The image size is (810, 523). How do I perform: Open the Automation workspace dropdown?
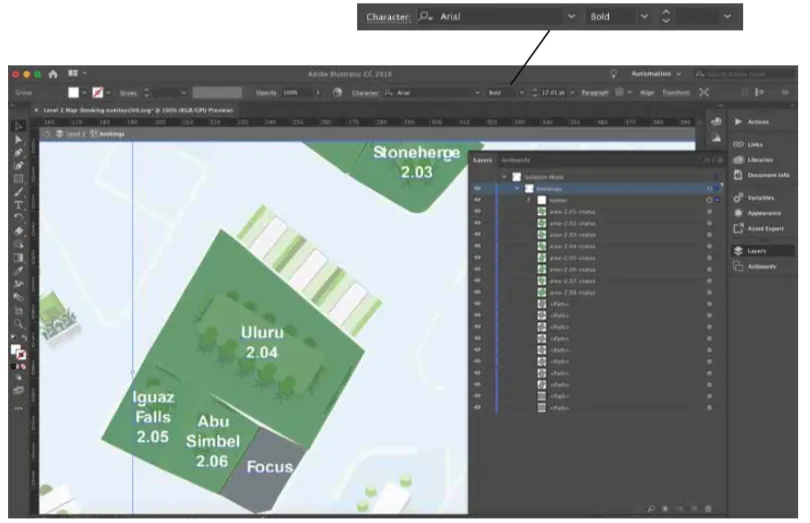tap(657, 74)
